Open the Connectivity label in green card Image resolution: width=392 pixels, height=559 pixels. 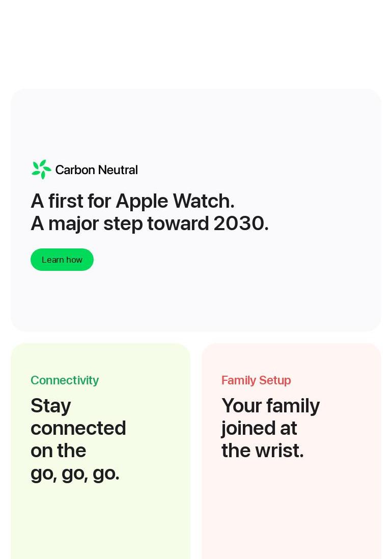click(x=65, y=380)
